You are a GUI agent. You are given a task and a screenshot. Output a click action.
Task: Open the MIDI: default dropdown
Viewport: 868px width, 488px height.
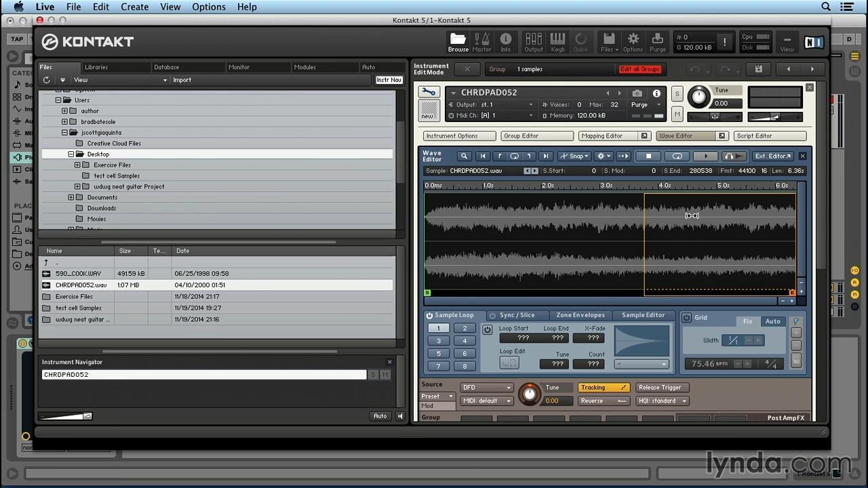(x=487, y=401)
